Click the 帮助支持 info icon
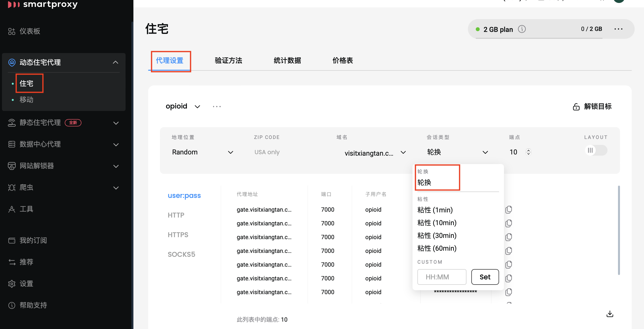644x329 pixels. point(12,305)
